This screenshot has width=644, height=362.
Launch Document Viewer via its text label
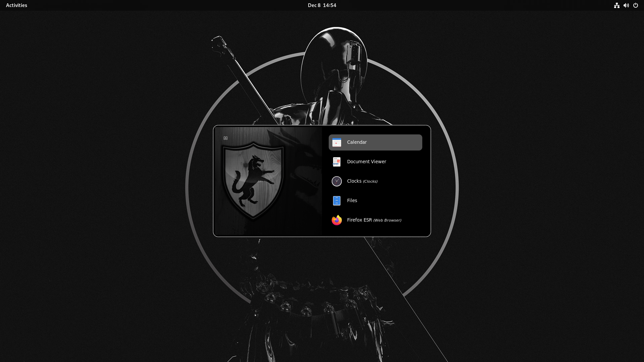(366, 162)
